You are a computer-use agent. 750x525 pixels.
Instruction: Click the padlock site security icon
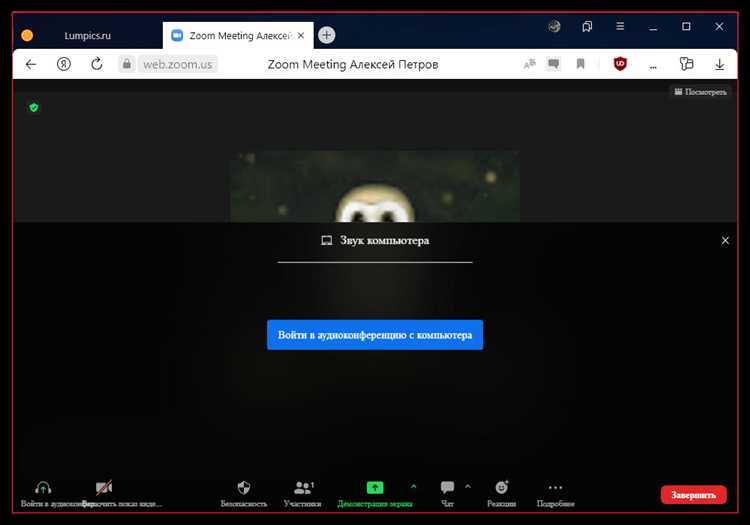pyautogui.click(x=126, y=64)
